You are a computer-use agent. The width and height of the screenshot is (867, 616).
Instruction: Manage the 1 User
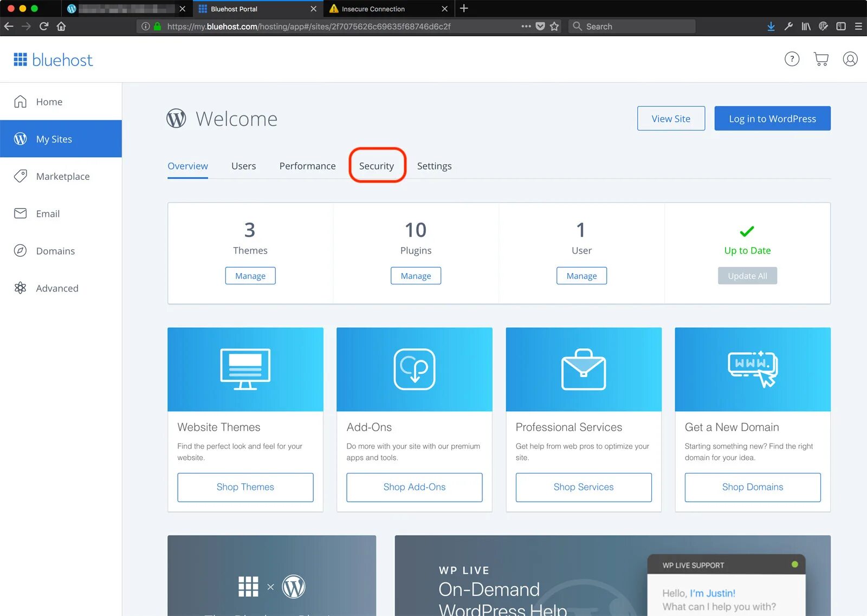(x=581, y=276)
